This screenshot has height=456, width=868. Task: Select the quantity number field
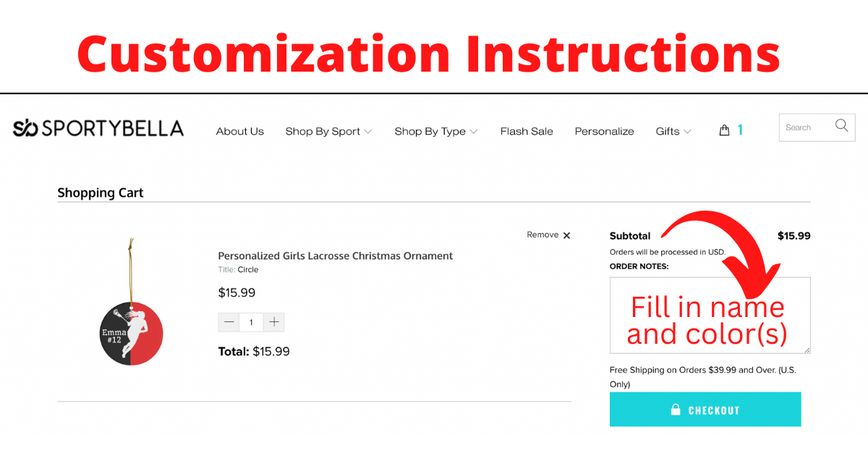(x=251, y=322)
